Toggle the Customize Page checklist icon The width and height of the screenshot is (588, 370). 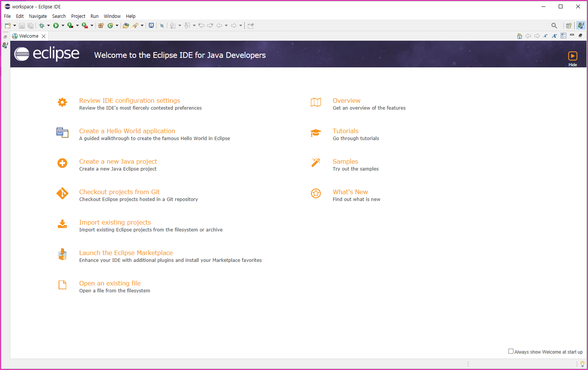click(564, 36)
